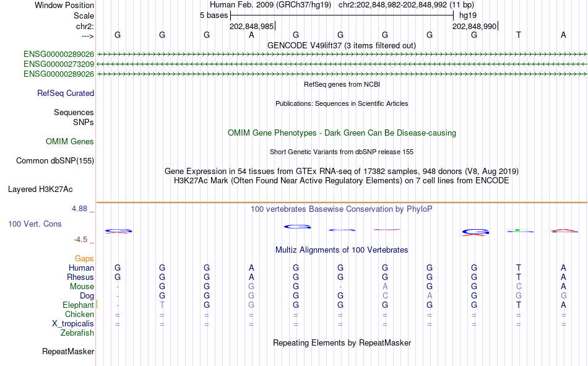Click the only T base in the Human row
Screen dimensions: 588x366
[x=519, y=268]
